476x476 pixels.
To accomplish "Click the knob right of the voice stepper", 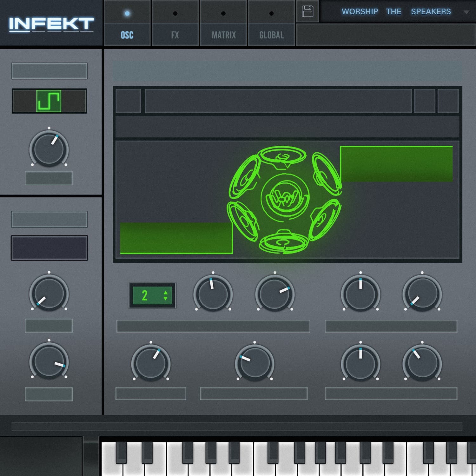I will click(213, 294).
